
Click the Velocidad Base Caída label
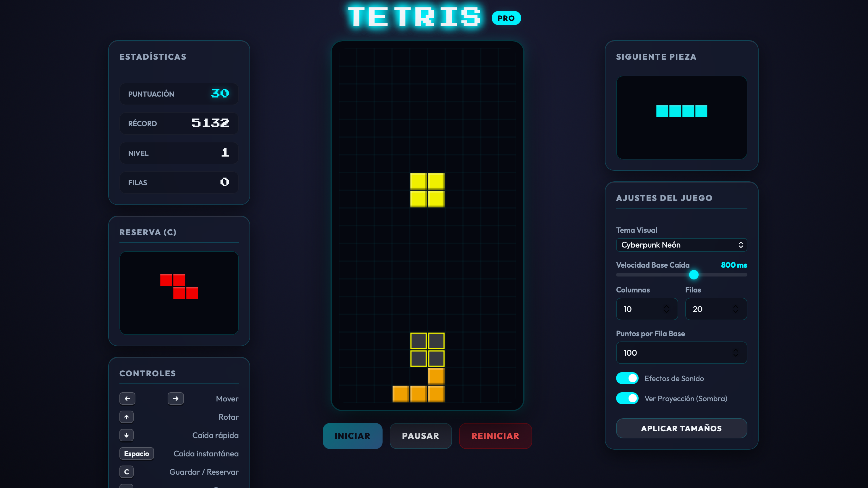pyautogui.click(x=653, y=265)
